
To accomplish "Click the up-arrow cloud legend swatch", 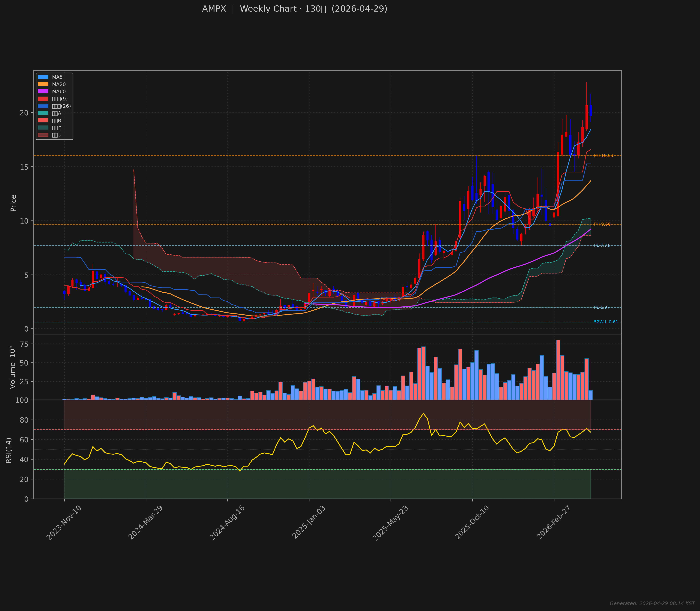I will tap(43, 128).
